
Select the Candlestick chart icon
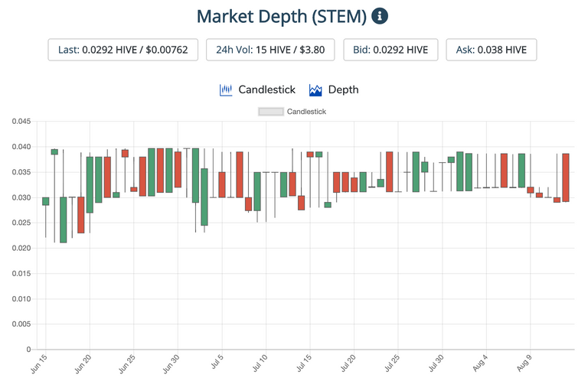click(226, 90)
